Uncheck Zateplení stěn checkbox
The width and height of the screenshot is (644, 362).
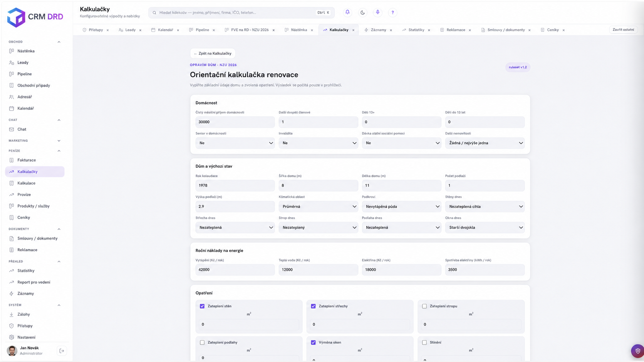pyautogui.click(x=202, y=306)
